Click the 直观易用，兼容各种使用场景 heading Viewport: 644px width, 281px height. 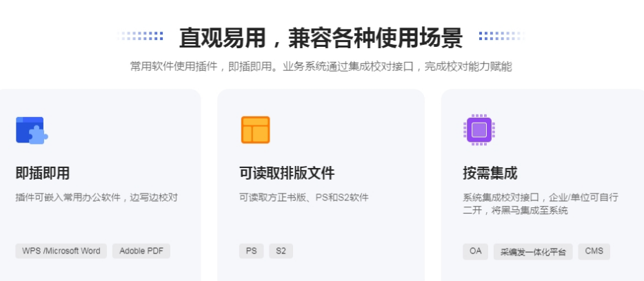(321, 38)
